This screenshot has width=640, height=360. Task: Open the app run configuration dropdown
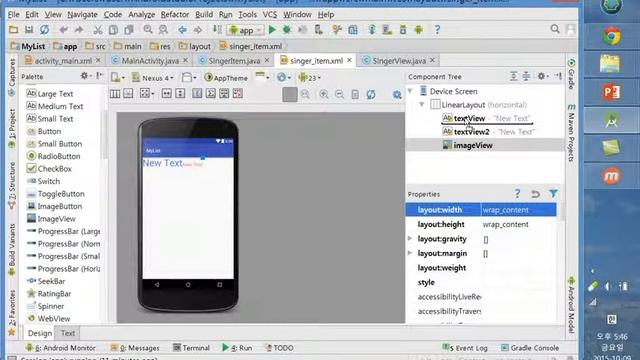coord(246,30)
